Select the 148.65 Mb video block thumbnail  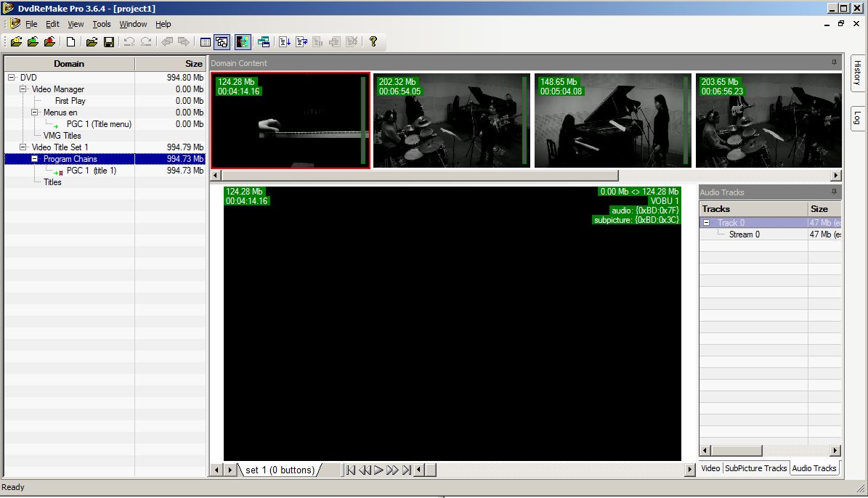click(x=613, y=120)
